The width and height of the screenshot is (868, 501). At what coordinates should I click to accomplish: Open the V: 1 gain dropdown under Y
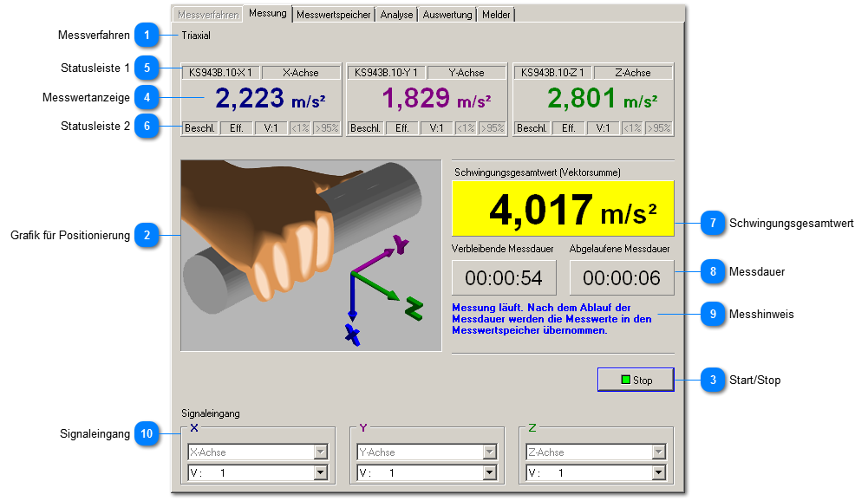tap(490, 473)
